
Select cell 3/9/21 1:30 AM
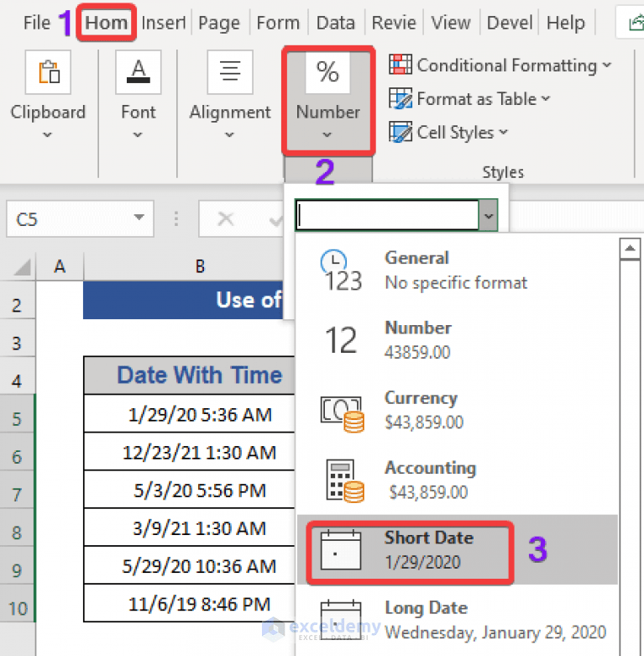point(190,528)
